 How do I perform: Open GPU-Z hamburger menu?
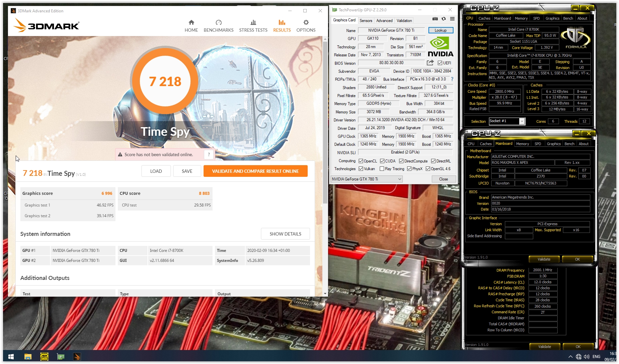pyautogui.click(x=452, y=19)
